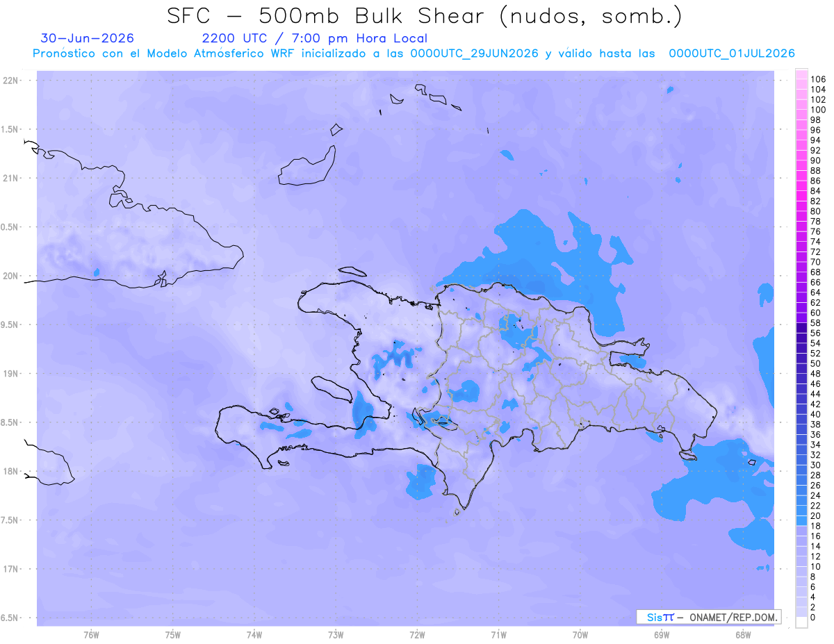The image size is (834, 644).
Task: Click the '70W' longitude label
Action: (x=580, y=634)
